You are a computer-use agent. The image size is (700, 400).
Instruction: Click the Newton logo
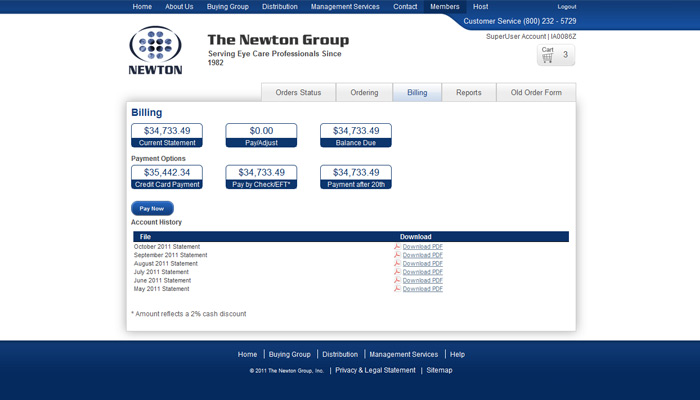(x=155, y=50)
